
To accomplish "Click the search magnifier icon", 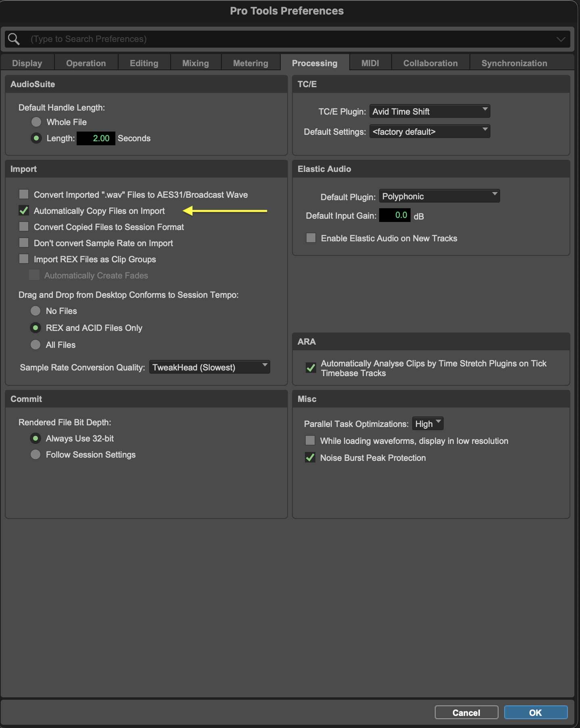I will pos(14,39).
